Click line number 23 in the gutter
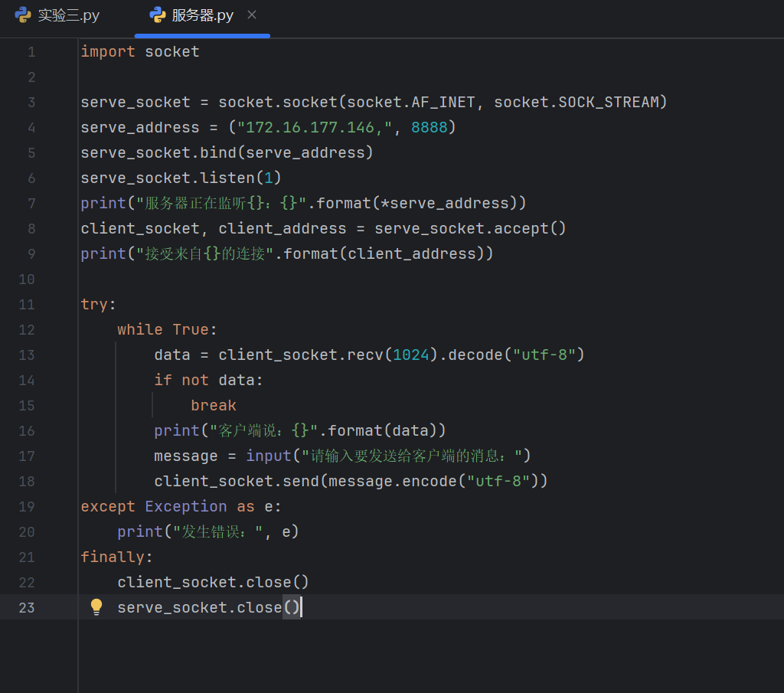The width and height of the screenshot is (784, 693). pyautogui.click(x=28, y=608)
